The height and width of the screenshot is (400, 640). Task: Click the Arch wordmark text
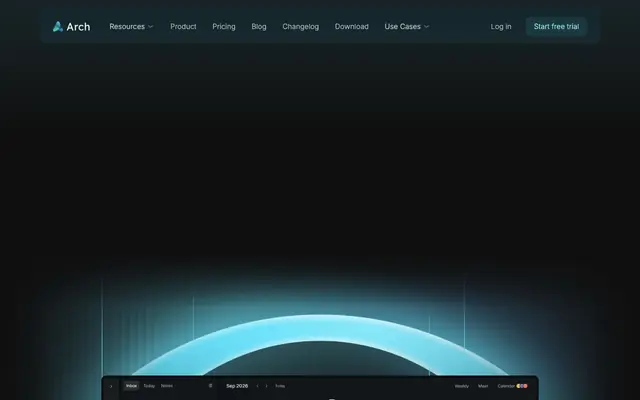(x=78, y=27)
